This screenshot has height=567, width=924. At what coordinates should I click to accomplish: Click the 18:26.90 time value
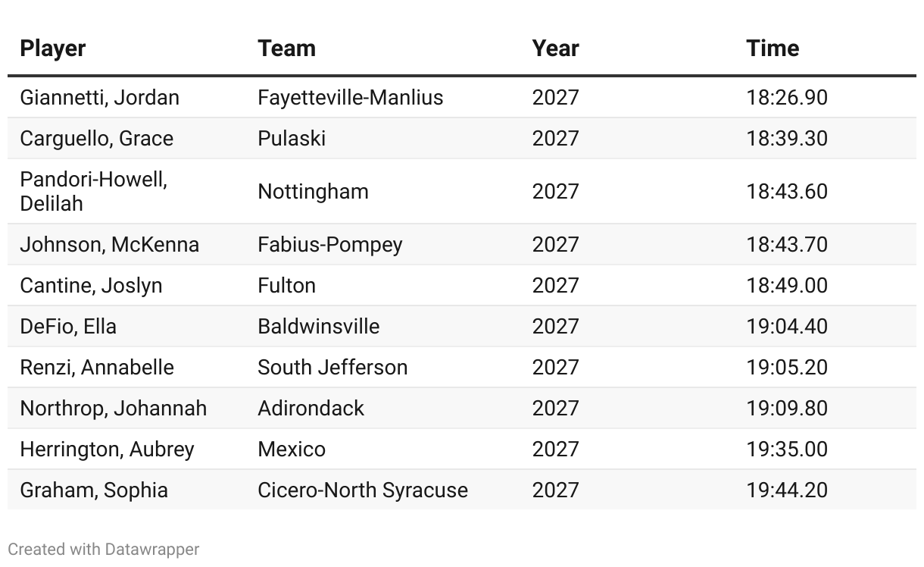pyautogui.click(x=787, y=98)
